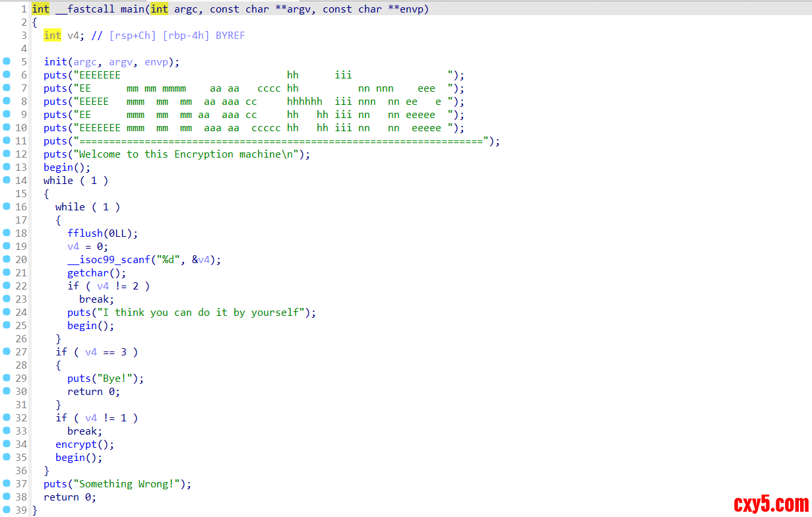Toggle breakpoint on line 12 Welcome puts
812x517 pixels.
click(x=7, y=154)
